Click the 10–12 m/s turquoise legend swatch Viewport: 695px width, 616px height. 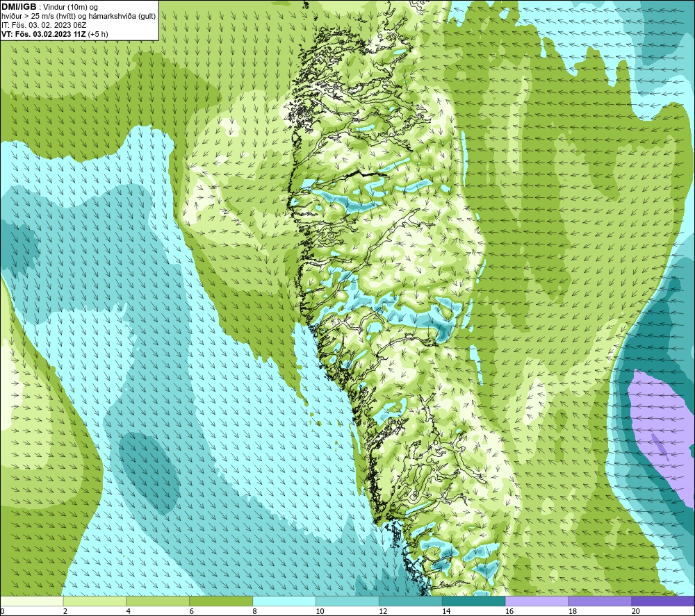[x=347, y=601]
